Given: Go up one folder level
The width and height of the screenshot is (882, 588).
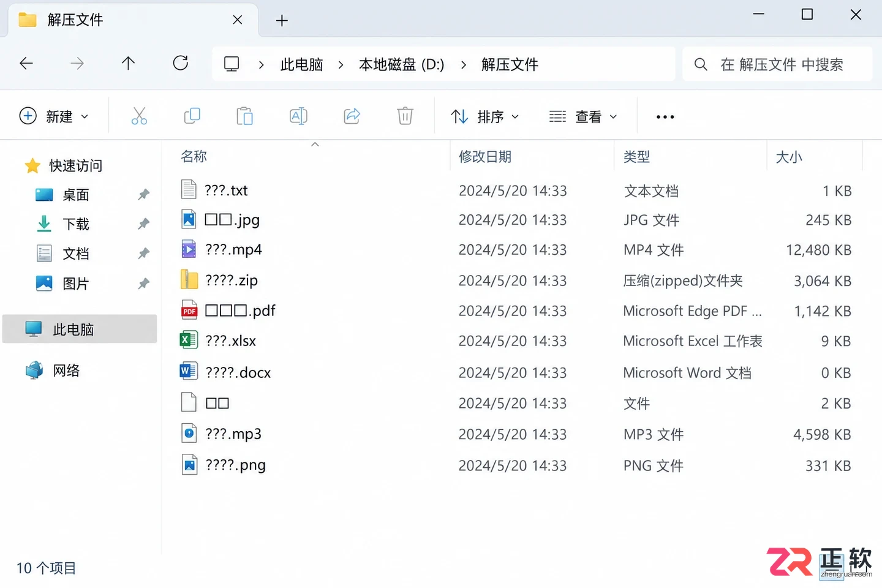Looking at the screenshot, I should (128, 63).
